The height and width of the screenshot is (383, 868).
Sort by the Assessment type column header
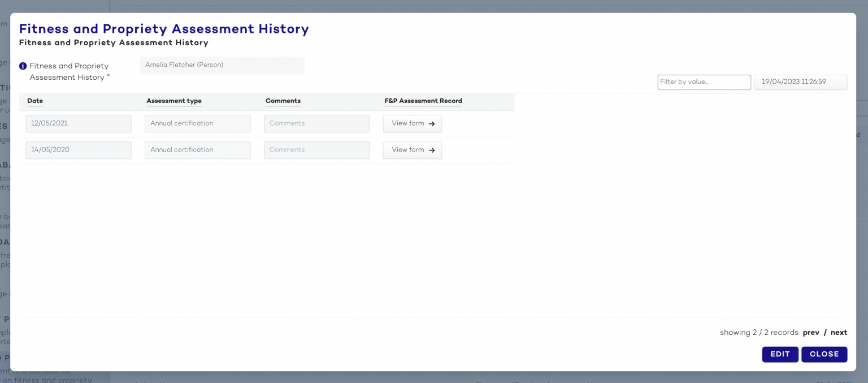pyautogui.click(x=173, y=101)
